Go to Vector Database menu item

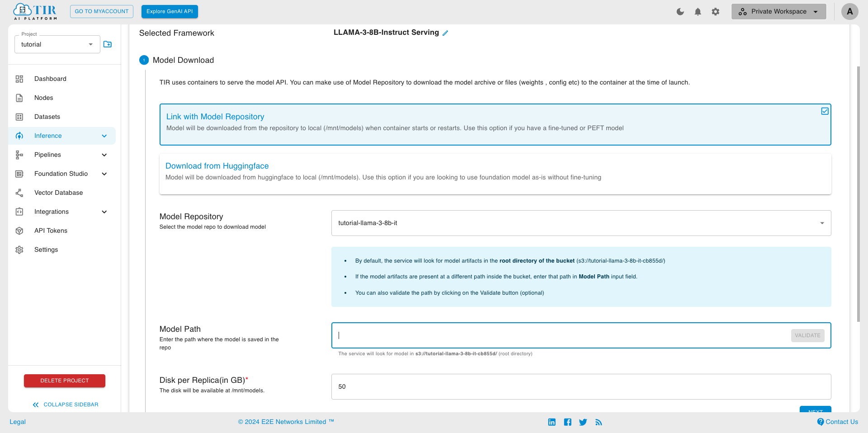point(59,193)
